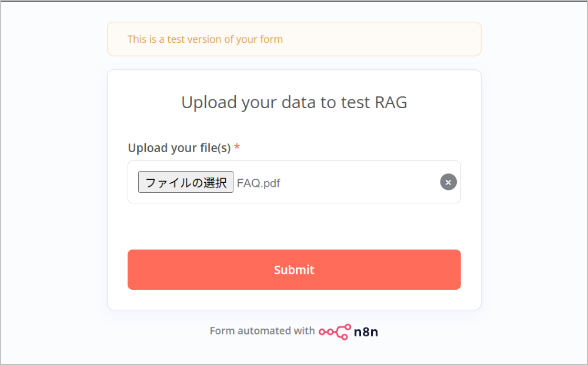Screen dimensions: 588x365
Task: Click the "Upload your data to test RAG" heading
Action: [x=294, y=102]
